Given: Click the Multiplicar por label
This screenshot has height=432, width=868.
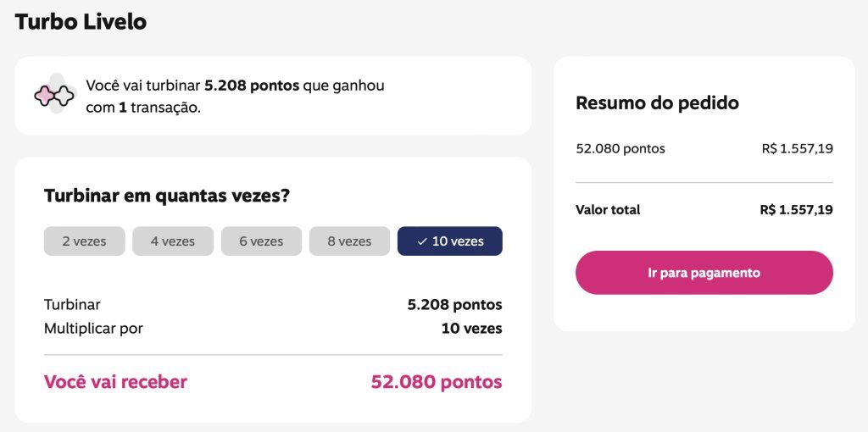Looking at the screenshot, I should point(93,329).
